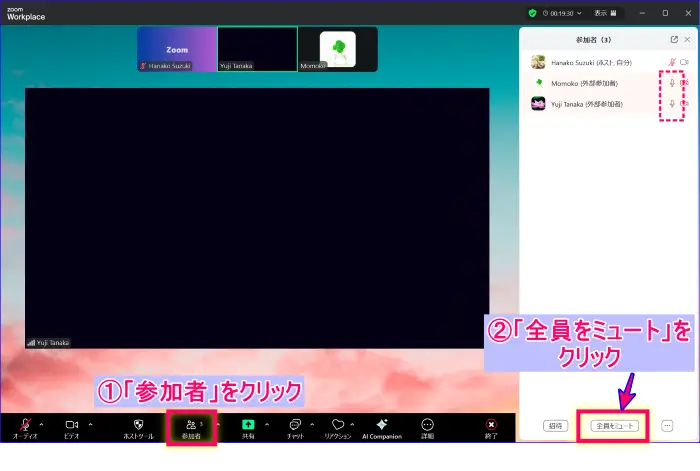Click the 招待 (Invite) button

554,425
